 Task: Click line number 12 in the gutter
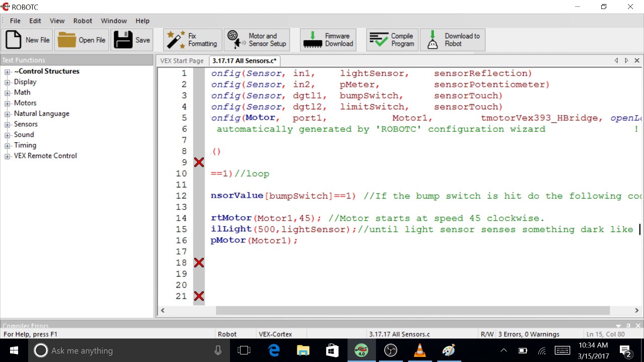[181, 196]
